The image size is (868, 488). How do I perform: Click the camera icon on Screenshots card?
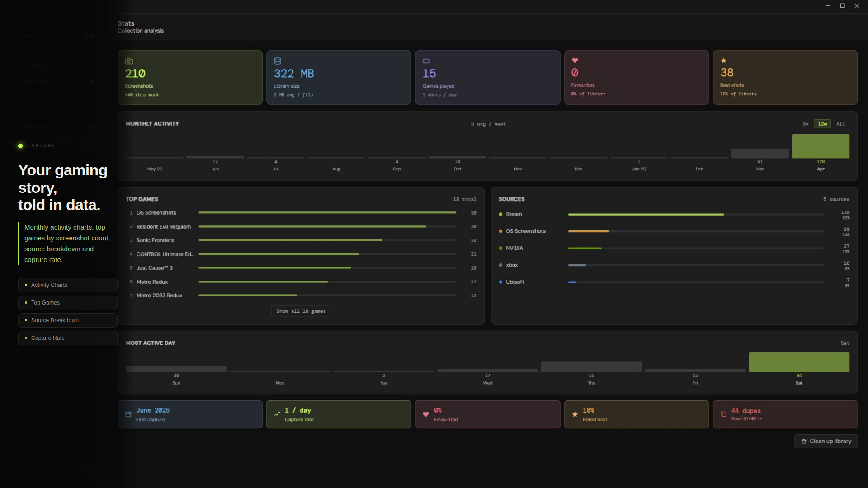point(129,61)
